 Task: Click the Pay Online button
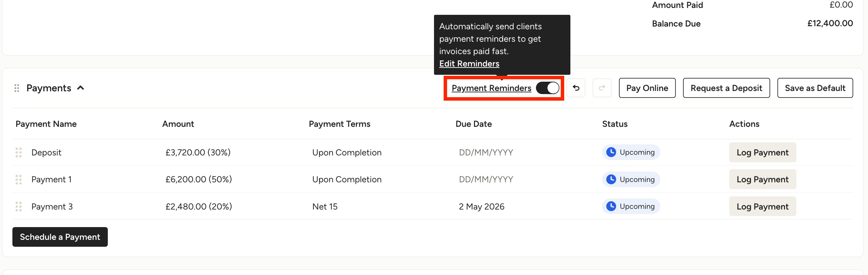647,88
